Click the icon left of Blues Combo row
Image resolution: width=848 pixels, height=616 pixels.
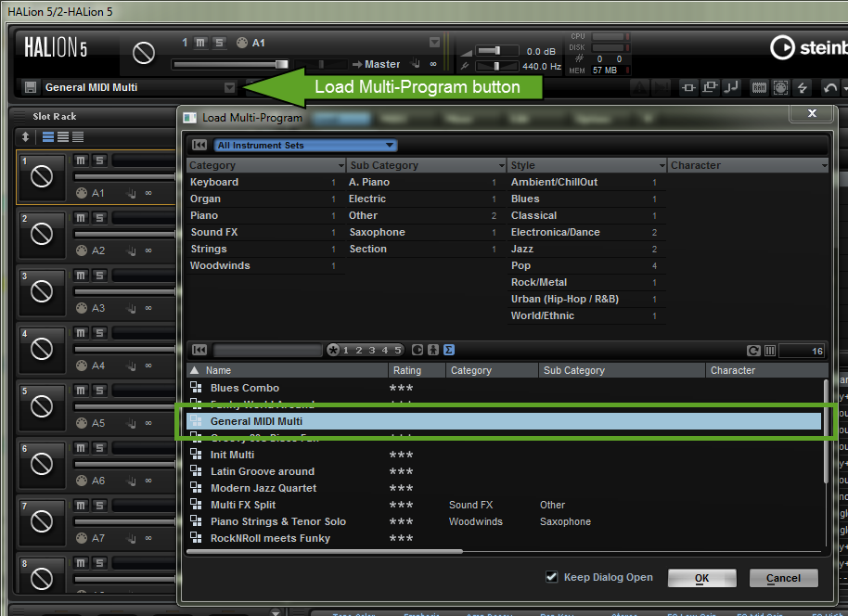[x=196, y=387]
